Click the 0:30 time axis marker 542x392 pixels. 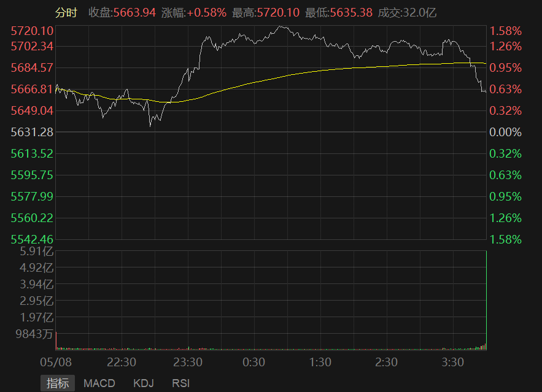[254, 363]
